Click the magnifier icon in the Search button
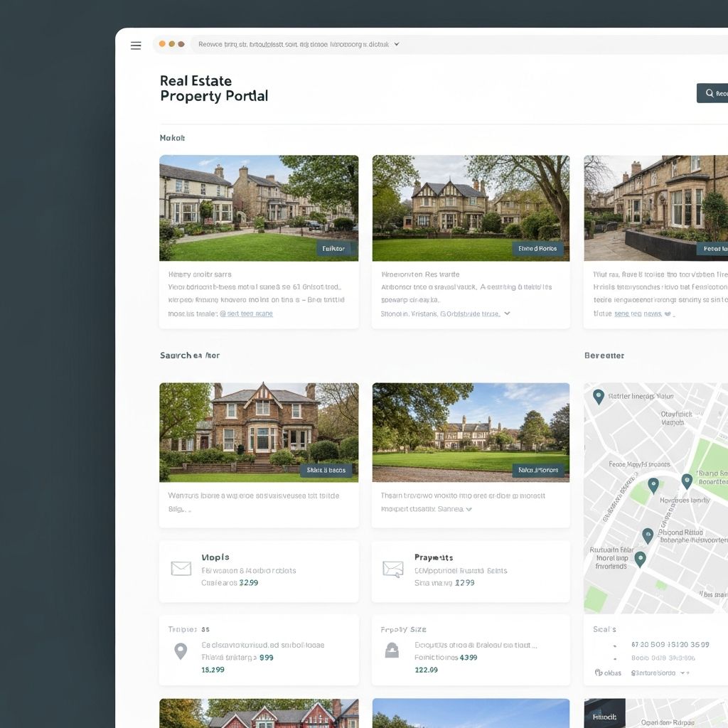This screenshot has width=728, height=728. click(708, 92)
